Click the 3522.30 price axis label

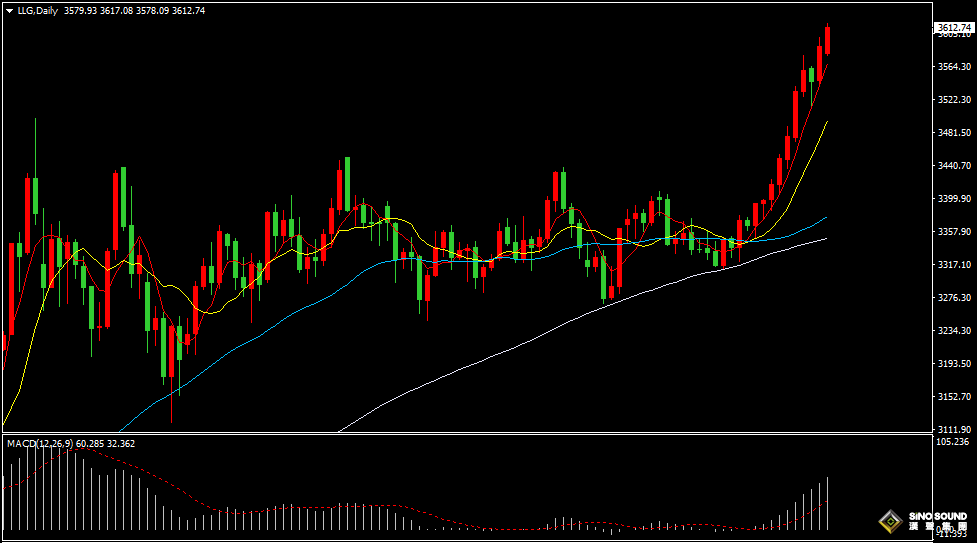coord(952,100)
